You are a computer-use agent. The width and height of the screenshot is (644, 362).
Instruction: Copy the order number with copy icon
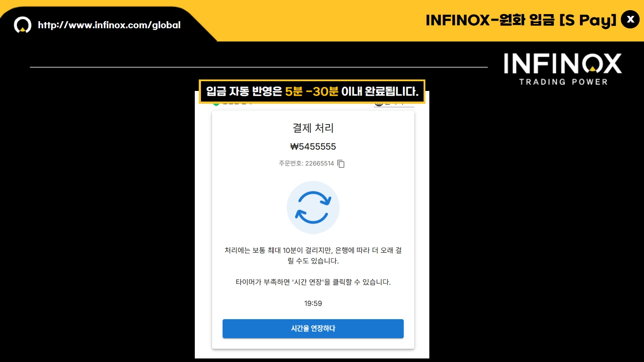click(341, 164)
